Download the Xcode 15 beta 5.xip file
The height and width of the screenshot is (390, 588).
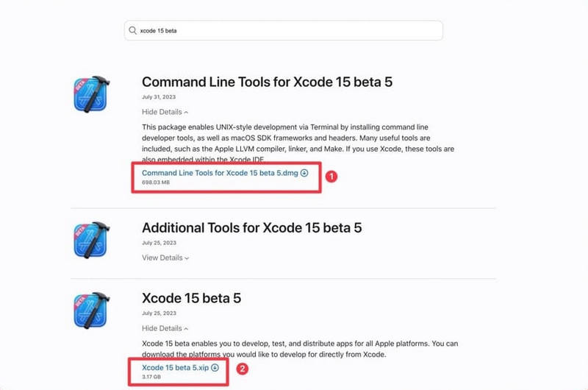pyautogui.click(x=175, y=367)
